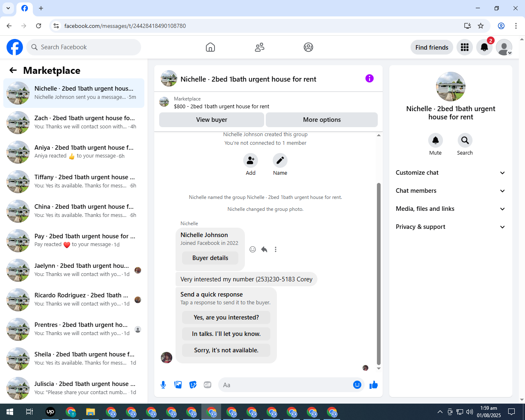This screenshot has width=525, height=420.
Task: Open a new browser tab
Action: pos(41,8)
